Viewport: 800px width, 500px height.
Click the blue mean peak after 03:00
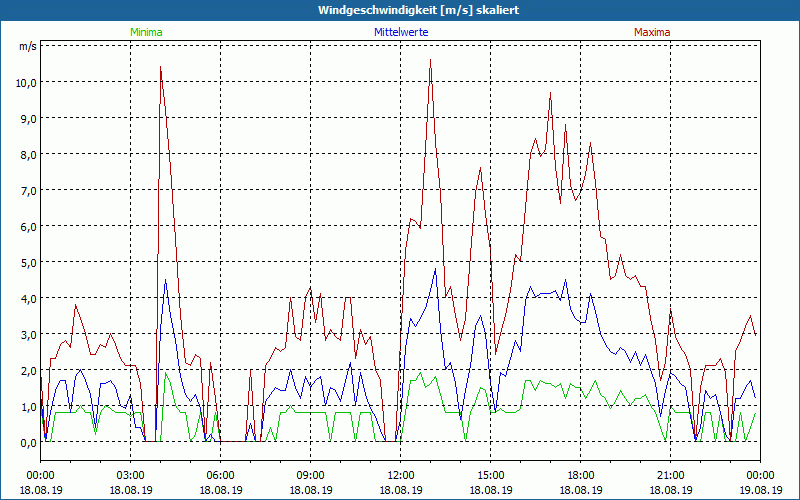165,280
